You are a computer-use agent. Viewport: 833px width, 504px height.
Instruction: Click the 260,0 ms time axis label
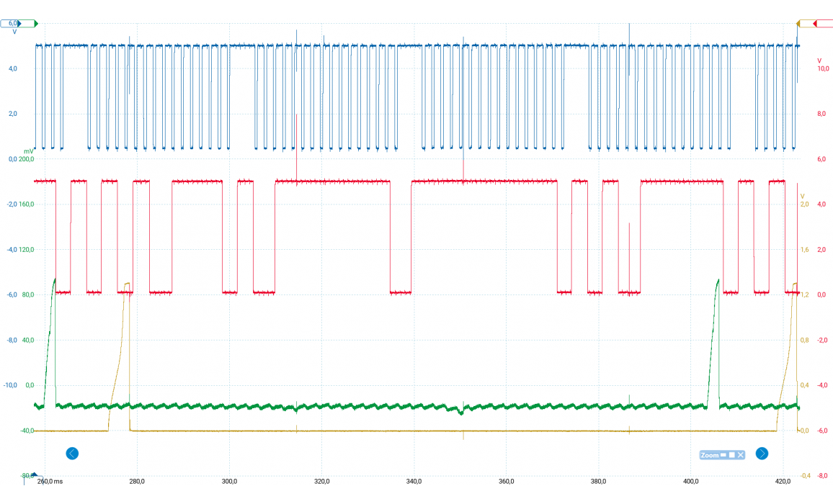click(50, 481)
